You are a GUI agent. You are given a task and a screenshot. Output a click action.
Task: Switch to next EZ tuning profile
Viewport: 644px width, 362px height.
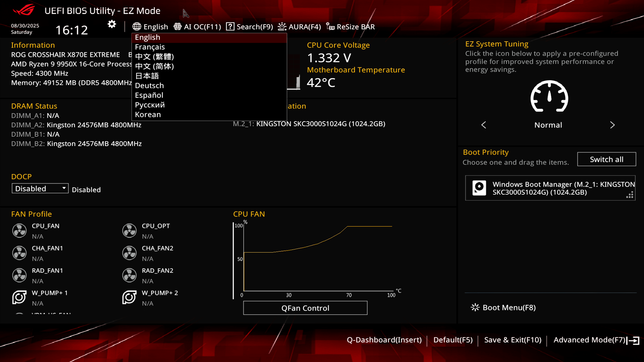(612, 125)
